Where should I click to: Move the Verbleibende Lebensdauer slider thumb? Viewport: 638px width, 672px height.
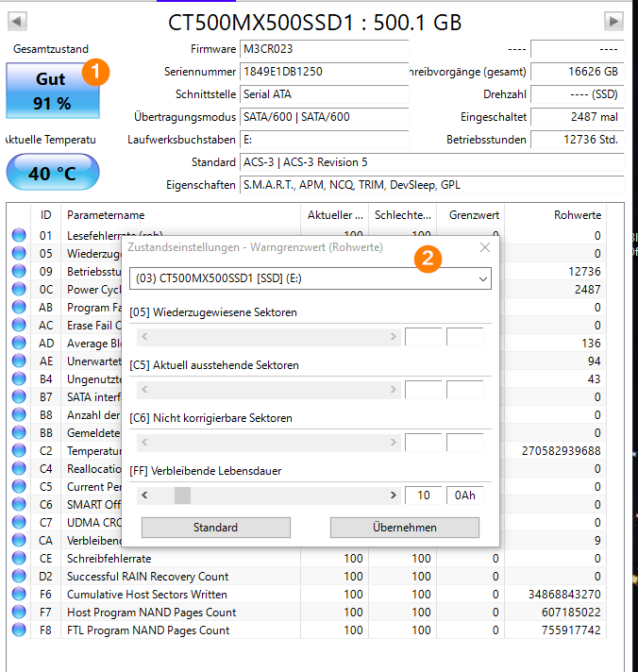(182, 496)
